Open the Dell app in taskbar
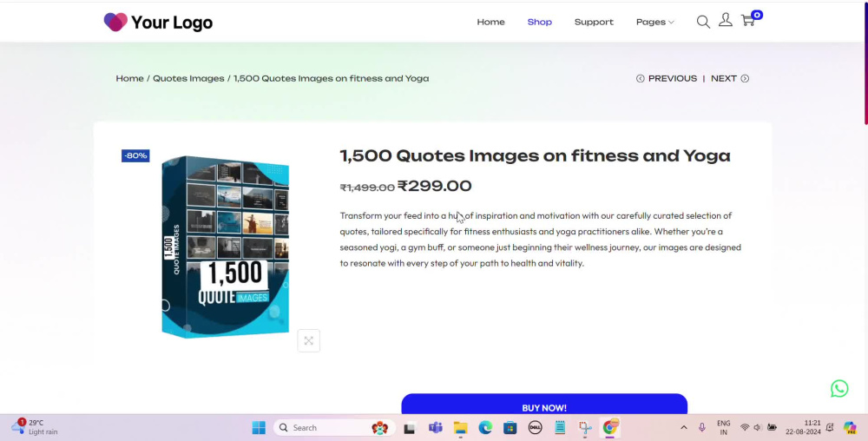 [535, 428]
